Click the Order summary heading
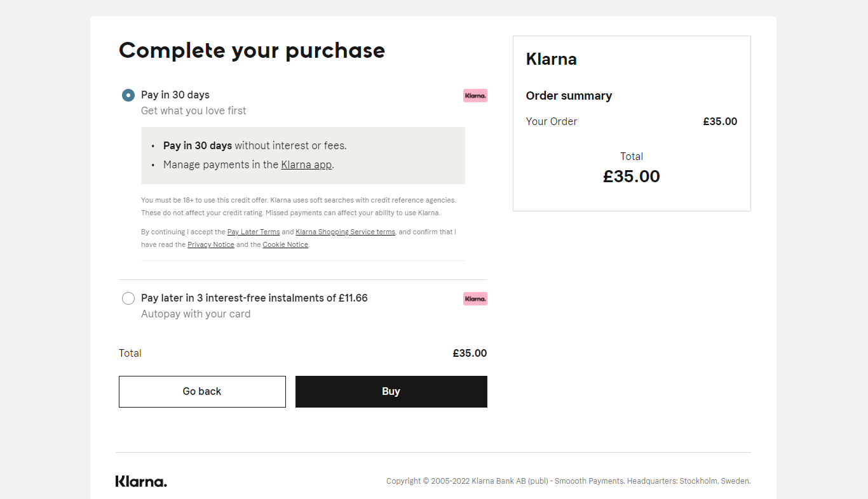 (569, 96)
